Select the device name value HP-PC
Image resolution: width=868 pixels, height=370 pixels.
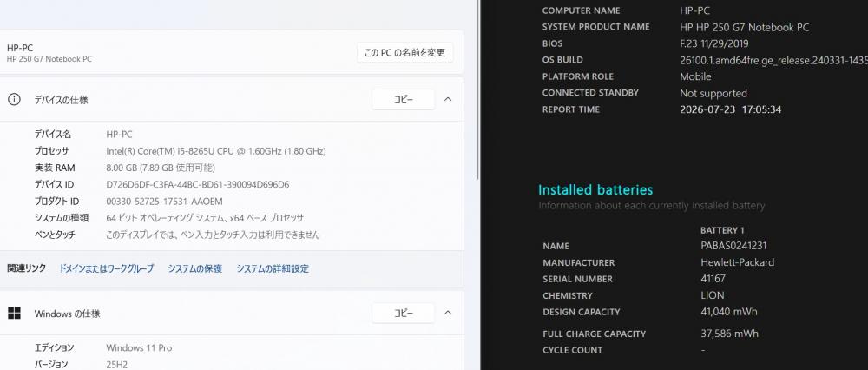tap(119, 134)
